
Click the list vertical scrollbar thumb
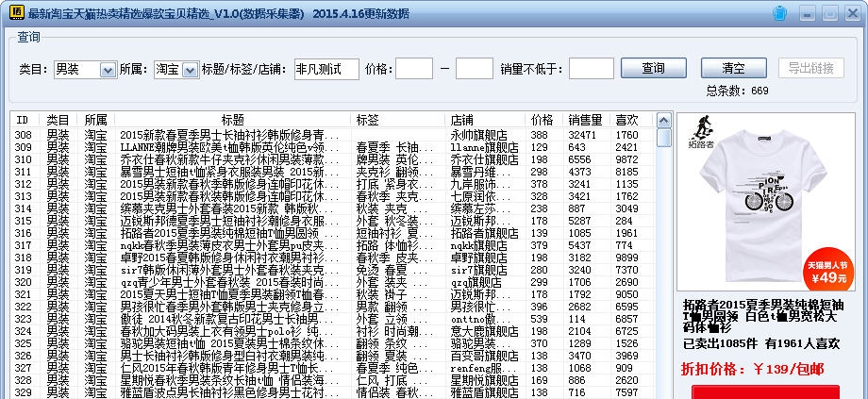tap(663, 139)
